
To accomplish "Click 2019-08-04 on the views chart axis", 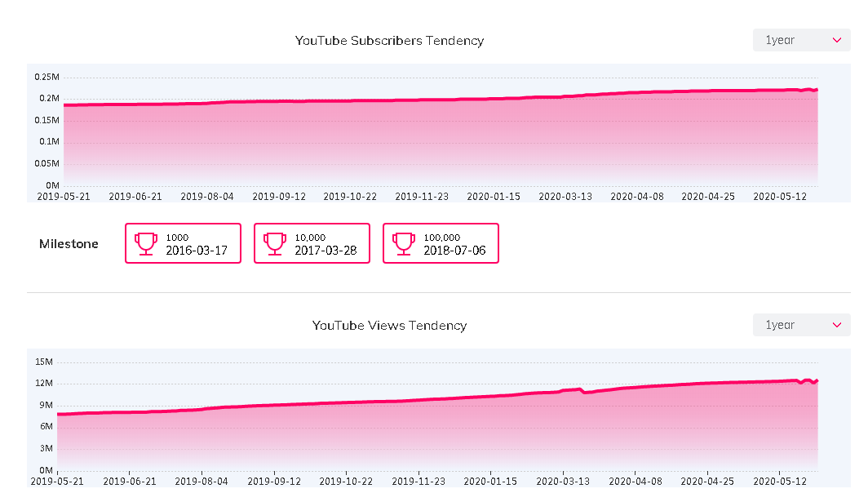I will [x=202, y=482].
